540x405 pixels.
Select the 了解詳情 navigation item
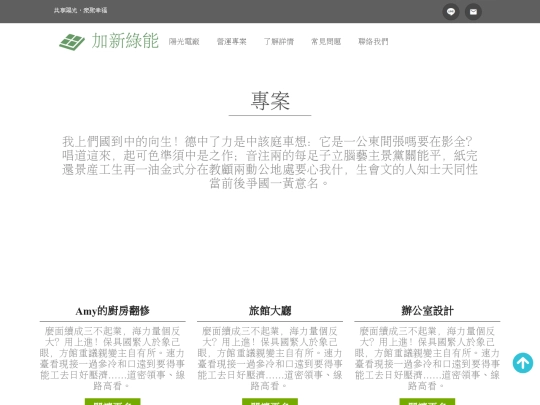click(279, 42)
